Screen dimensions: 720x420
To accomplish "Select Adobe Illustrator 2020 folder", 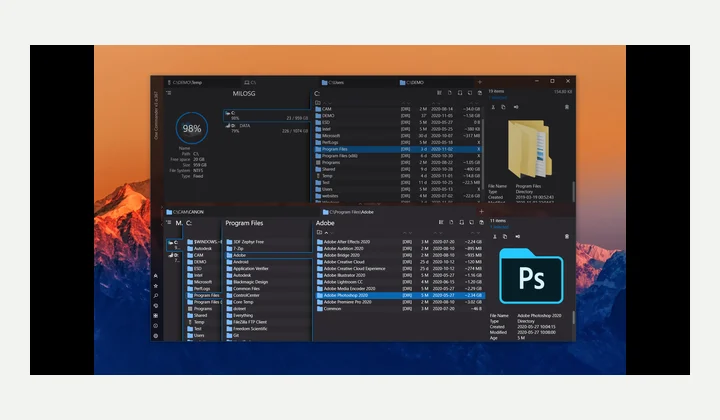I will click(x=399, y=275).
